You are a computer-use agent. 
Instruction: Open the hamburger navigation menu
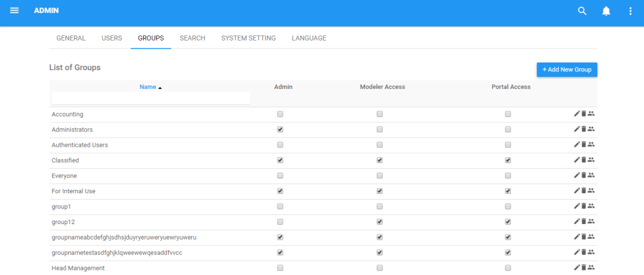point(14,11)
